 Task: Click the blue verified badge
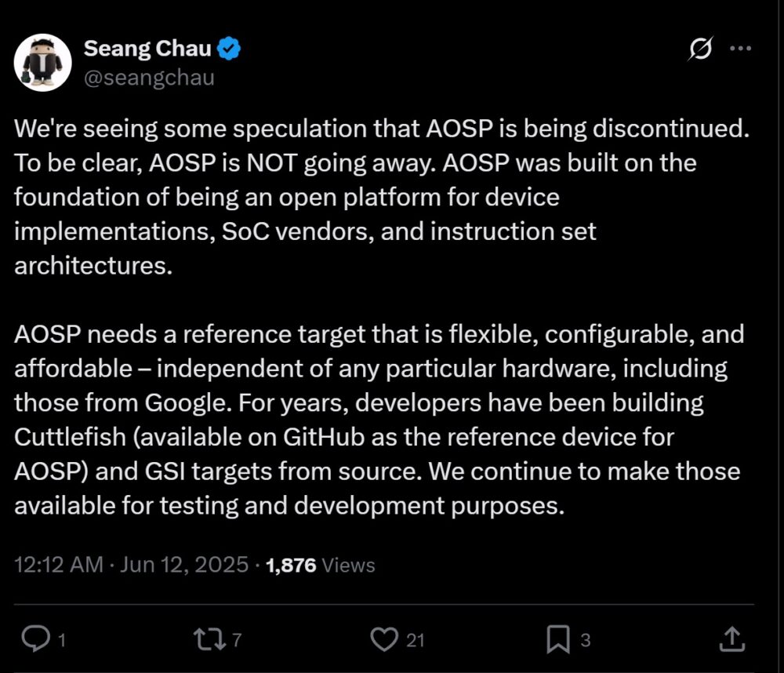pos(229,47)
